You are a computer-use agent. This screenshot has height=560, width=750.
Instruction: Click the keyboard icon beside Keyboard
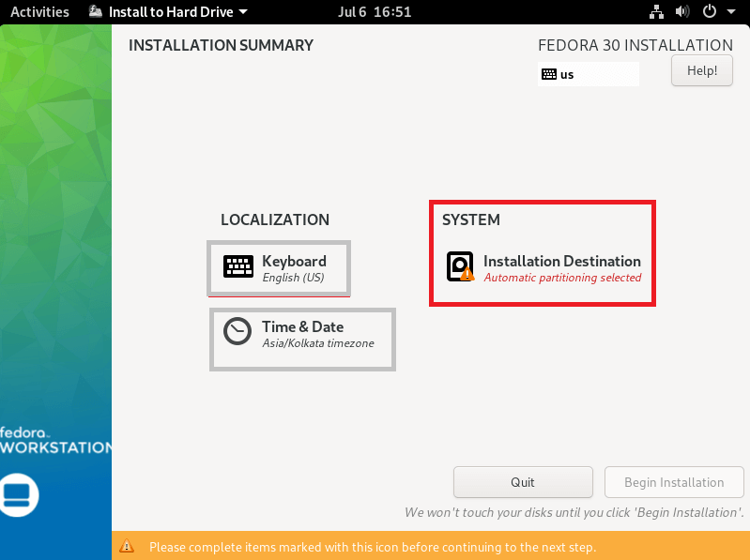tap(238, 266)
